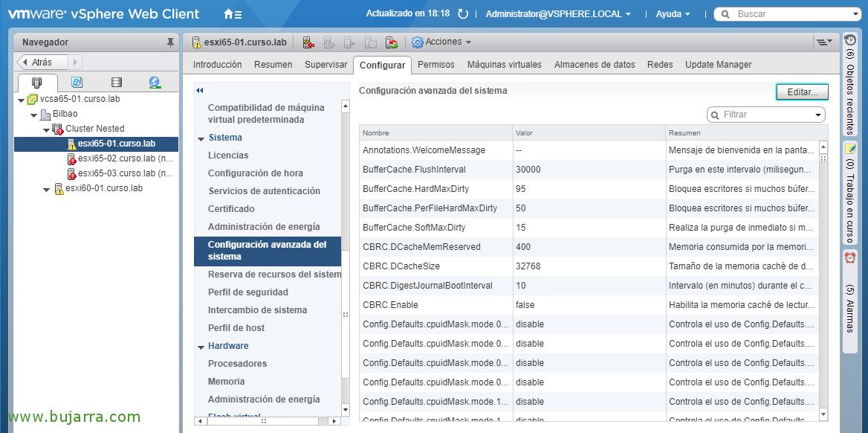Click the forward arrow beside Atrás
868x433 pixels.
pos(75,62)
